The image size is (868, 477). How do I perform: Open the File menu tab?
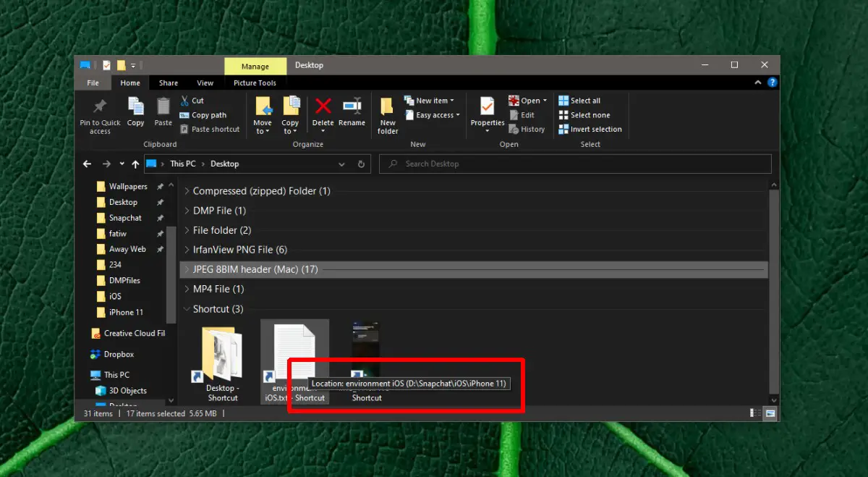click(x=93, y=83)
